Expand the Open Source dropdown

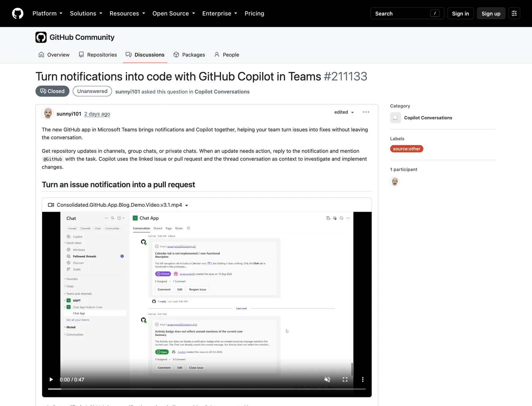coord(174,14)
